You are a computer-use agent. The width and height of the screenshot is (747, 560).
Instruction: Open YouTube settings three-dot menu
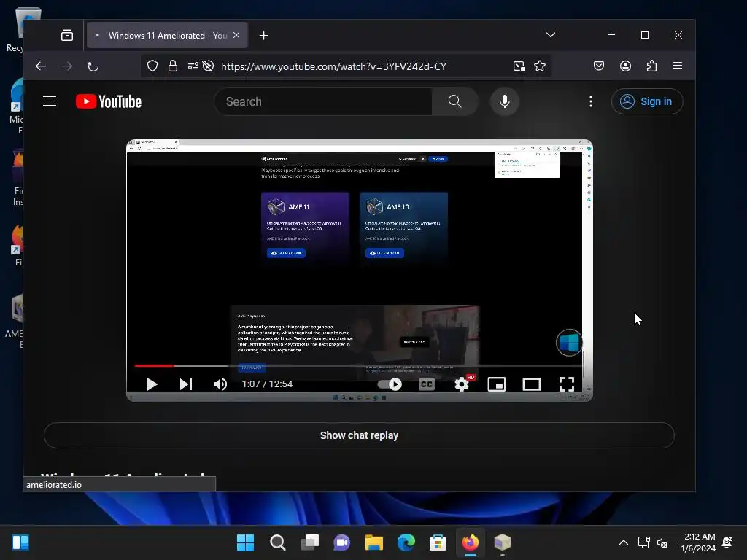point(591,101)
